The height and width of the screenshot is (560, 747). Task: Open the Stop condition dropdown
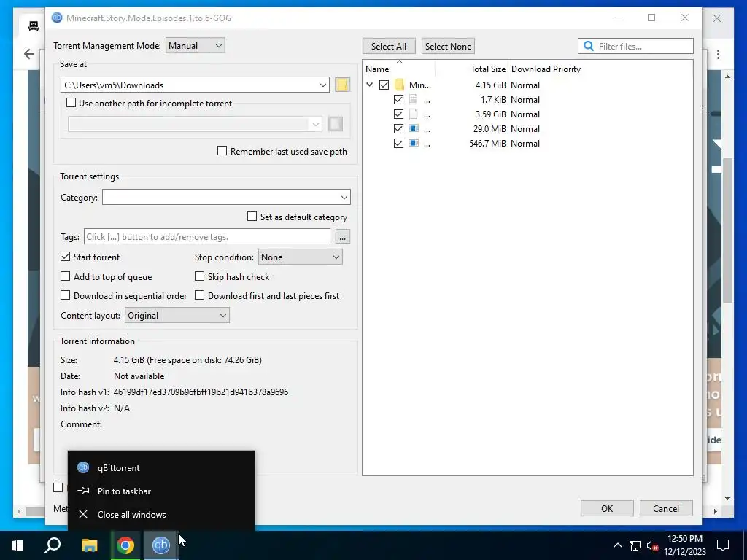click(x=300, y=257)
